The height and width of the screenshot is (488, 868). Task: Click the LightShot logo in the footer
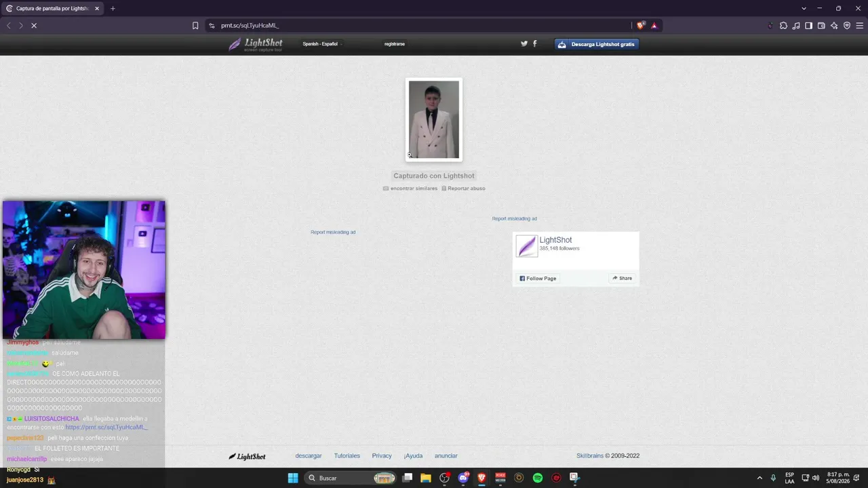[x=247, y=456]
